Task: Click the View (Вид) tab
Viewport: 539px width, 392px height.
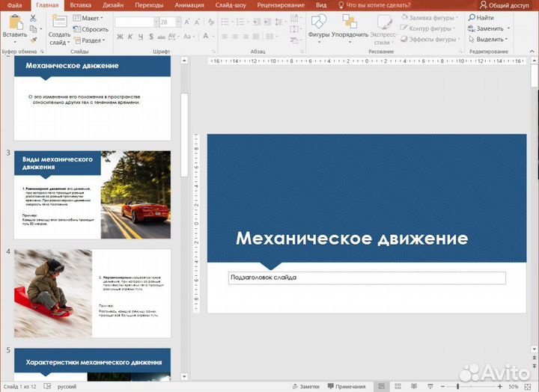Action: click(x=321, y=5)
